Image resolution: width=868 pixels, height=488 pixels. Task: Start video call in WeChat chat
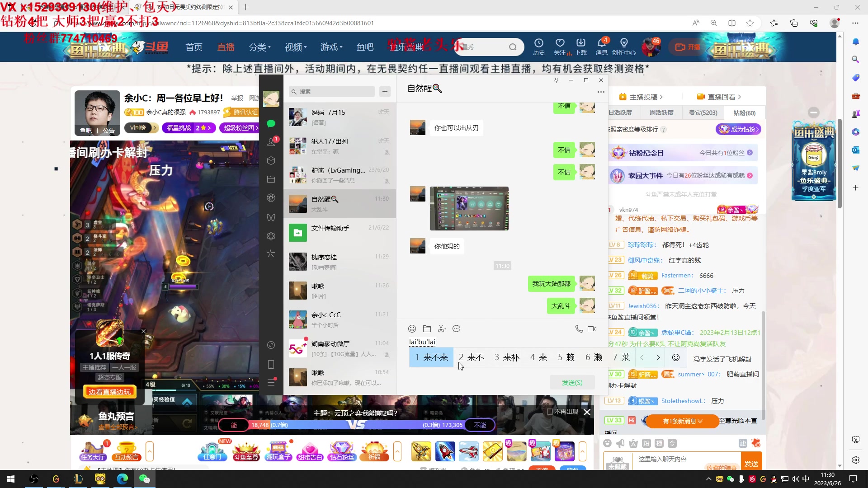(x=592, y=328)
